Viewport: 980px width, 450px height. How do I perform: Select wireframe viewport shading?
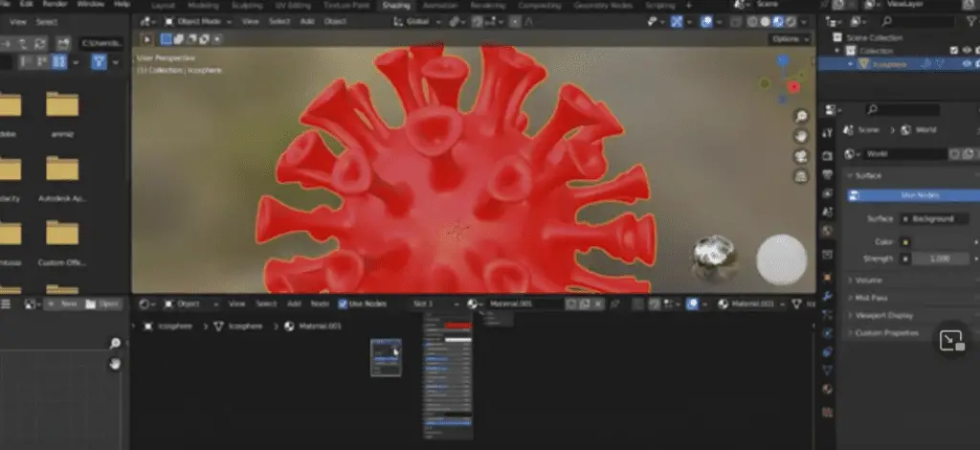[752, 22]
